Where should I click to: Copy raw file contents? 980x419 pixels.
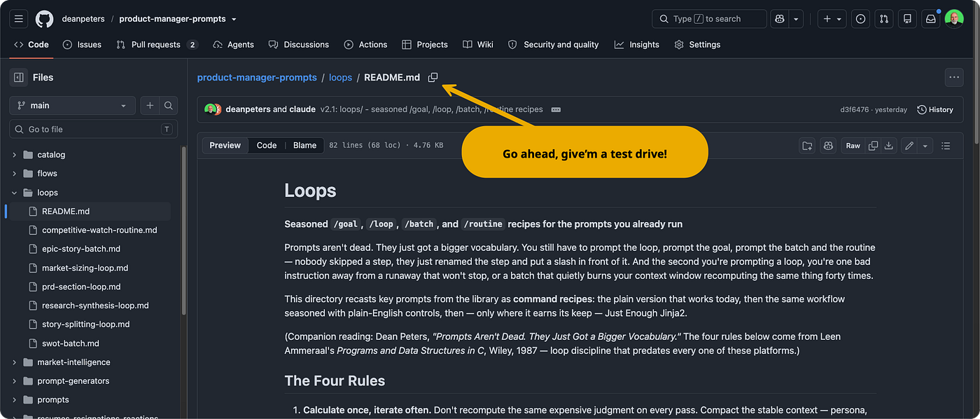click(873, 146)
